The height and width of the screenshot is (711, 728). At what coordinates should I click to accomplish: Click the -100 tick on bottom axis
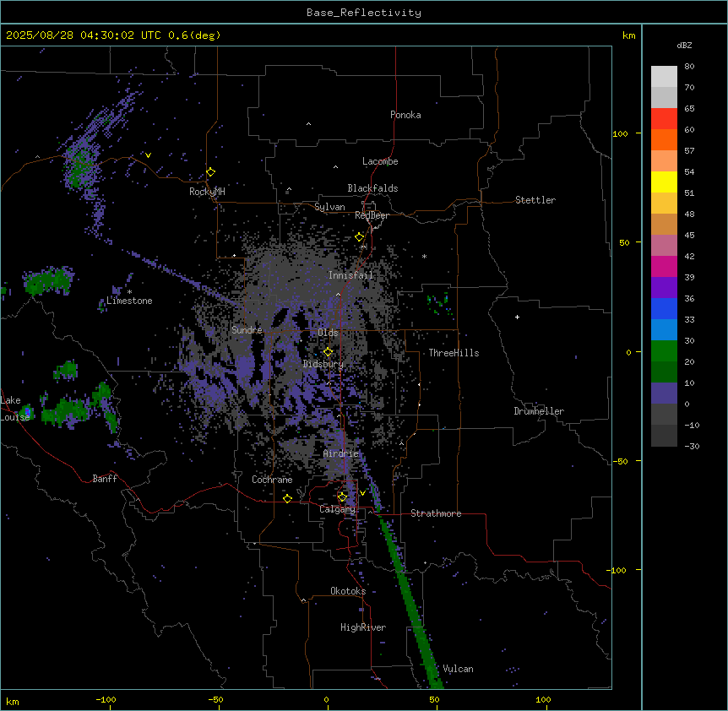tap(106, 699)
